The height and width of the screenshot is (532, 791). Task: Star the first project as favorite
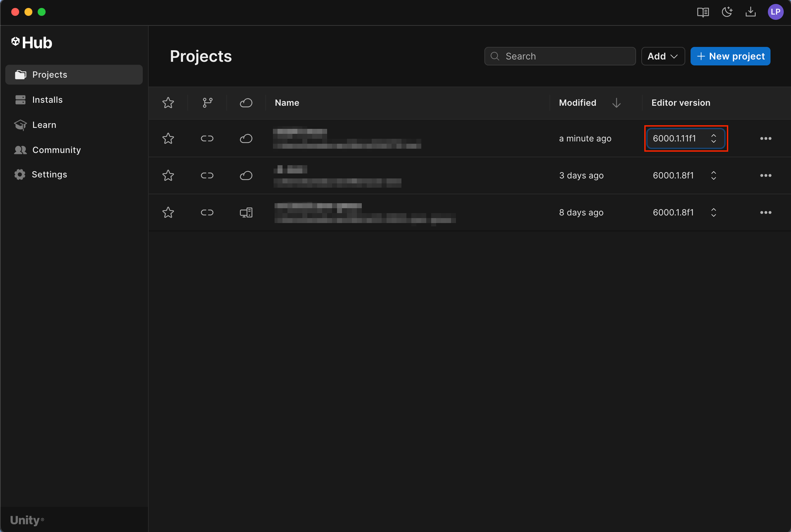click(x=168, y=138)
